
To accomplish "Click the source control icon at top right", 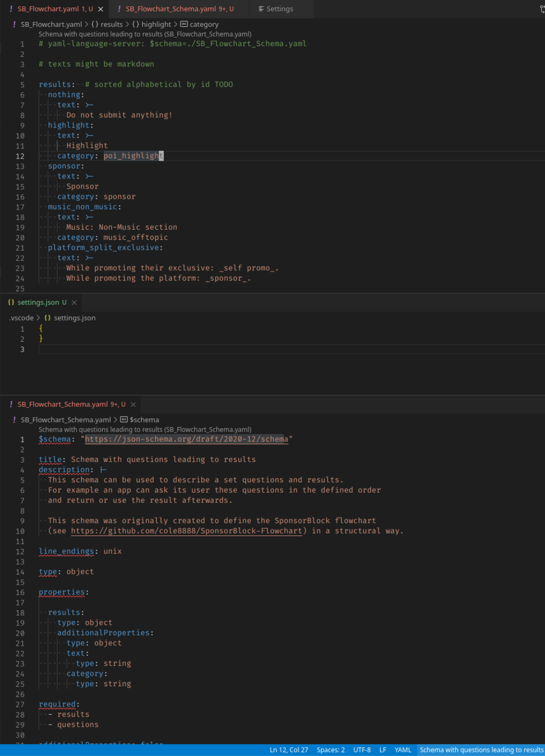I will pyautogui.click(x=542, y=9).
